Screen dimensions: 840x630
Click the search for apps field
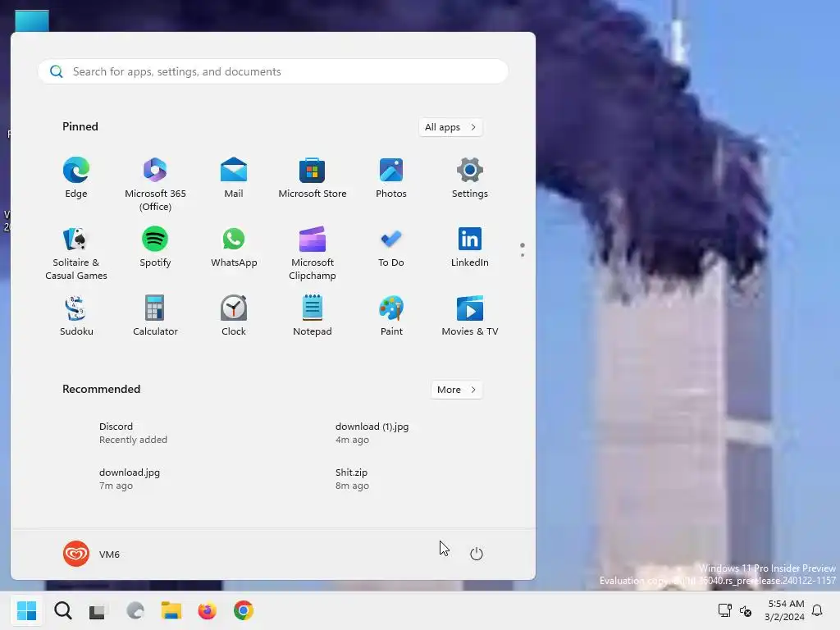273,71
